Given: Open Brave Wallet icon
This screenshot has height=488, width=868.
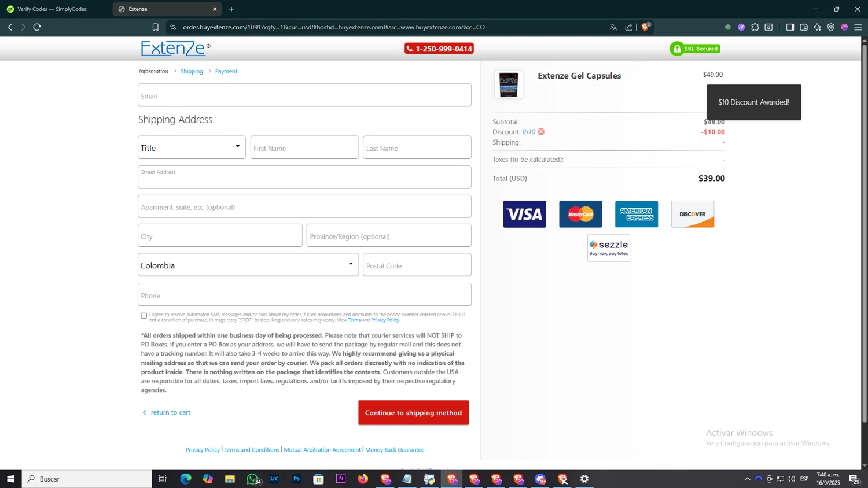Looking at the screenshot, I should point(804,27).
